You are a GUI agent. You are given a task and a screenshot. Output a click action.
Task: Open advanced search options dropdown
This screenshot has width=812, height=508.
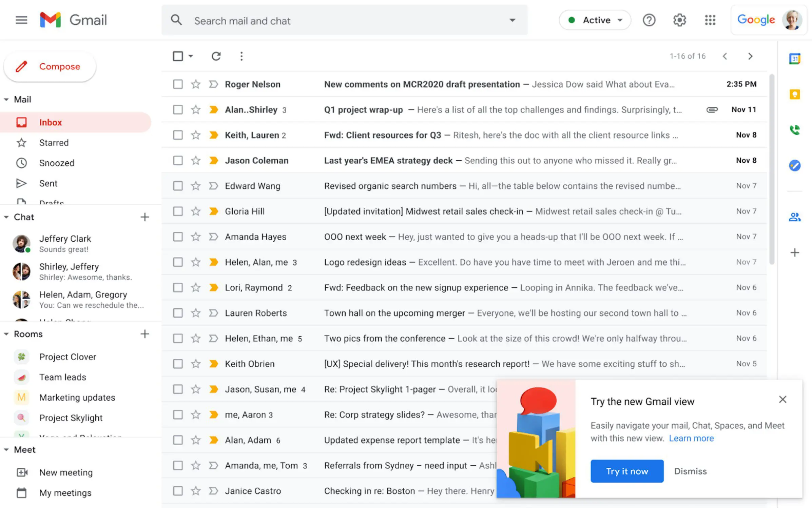point(512,20)
